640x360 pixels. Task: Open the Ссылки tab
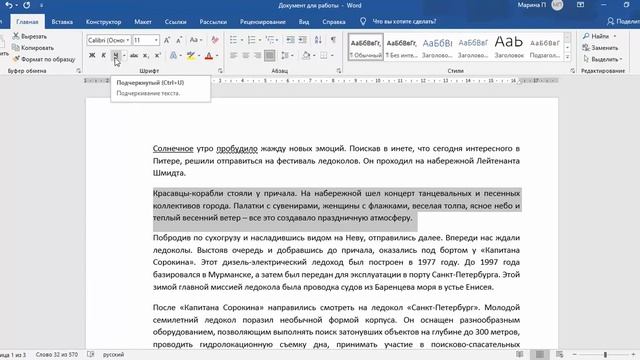176,22
